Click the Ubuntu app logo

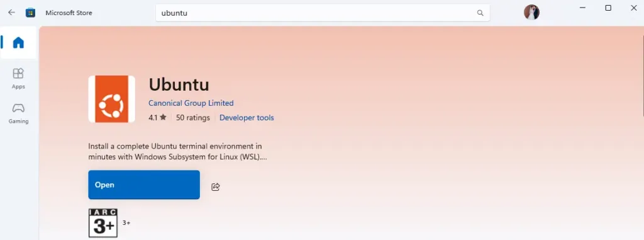coord(112,99)
